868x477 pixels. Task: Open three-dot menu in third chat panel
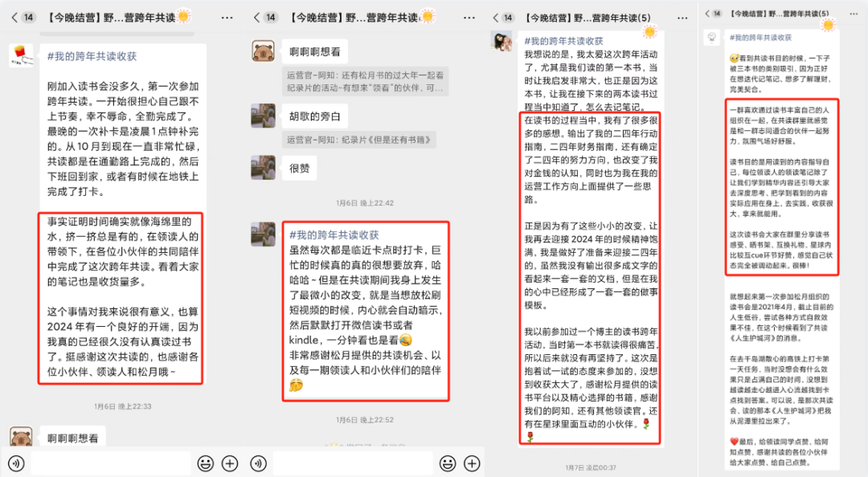tap(682, 18)
